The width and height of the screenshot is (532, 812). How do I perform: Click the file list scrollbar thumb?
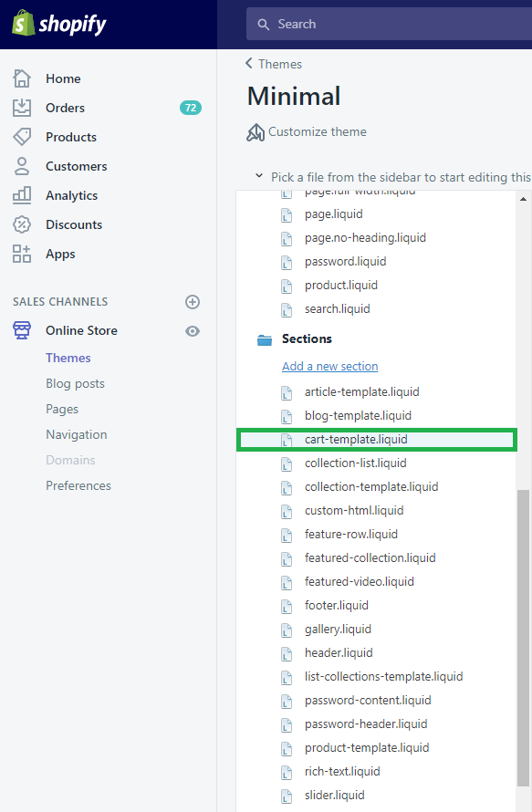pos(523,638)
